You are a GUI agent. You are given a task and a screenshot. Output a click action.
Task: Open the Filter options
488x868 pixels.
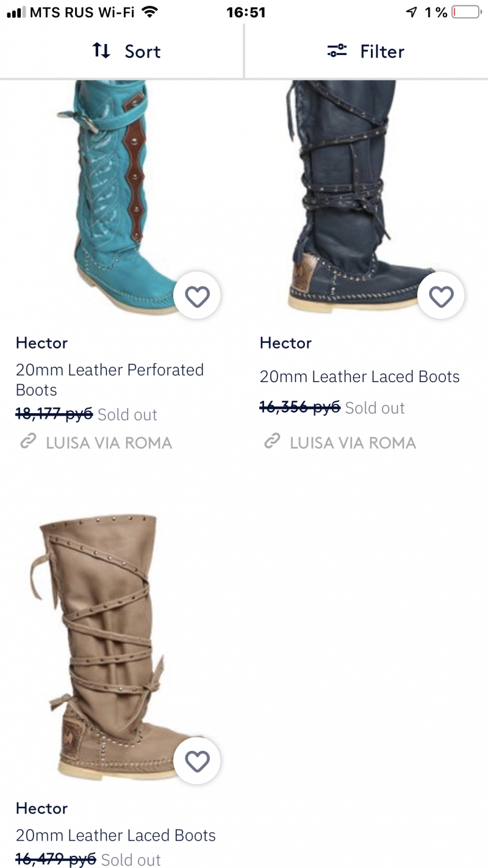tap(366, 51)
